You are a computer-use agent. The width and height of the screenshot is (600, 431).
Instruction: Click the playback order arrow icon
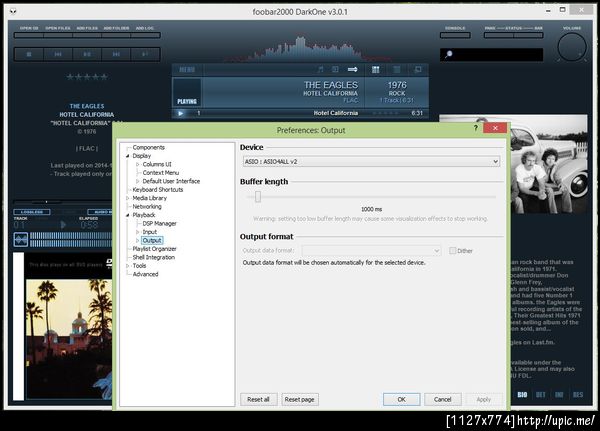pos(352,69)
